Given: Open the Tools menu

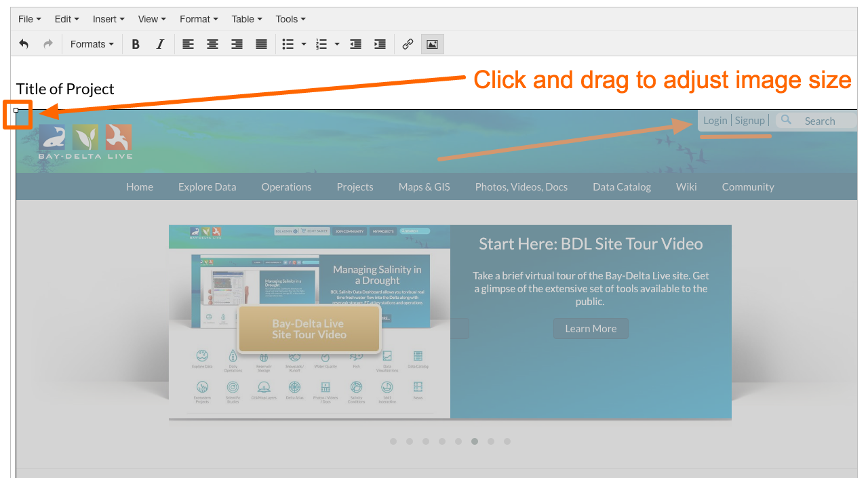Looking at the screenshot, I should (x=290, y=19).
